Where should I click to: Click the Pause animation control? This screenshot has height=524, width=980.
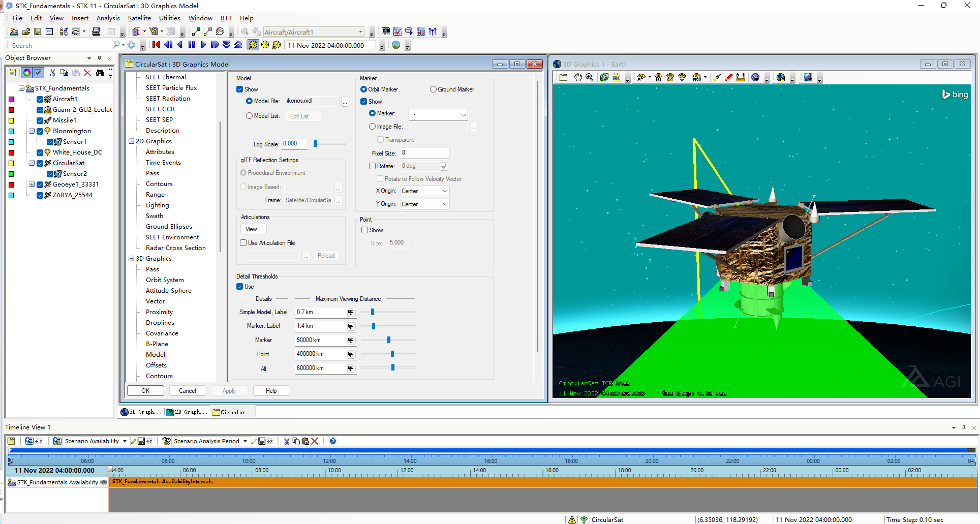[192, 45]
